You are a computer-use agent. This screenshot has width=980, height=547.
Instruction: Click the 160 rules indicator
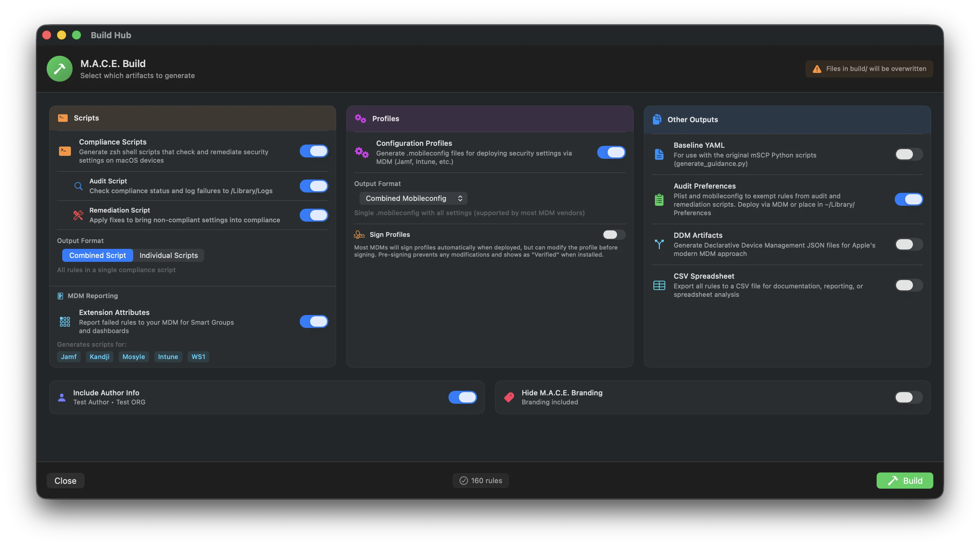[x=481, y=481]
